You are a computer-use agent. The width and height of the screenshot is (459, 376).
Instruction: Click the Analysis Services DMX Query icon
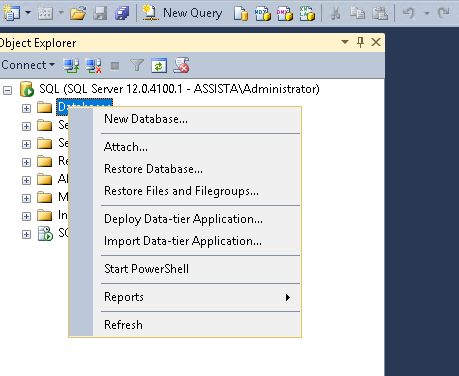pos(285,14)
